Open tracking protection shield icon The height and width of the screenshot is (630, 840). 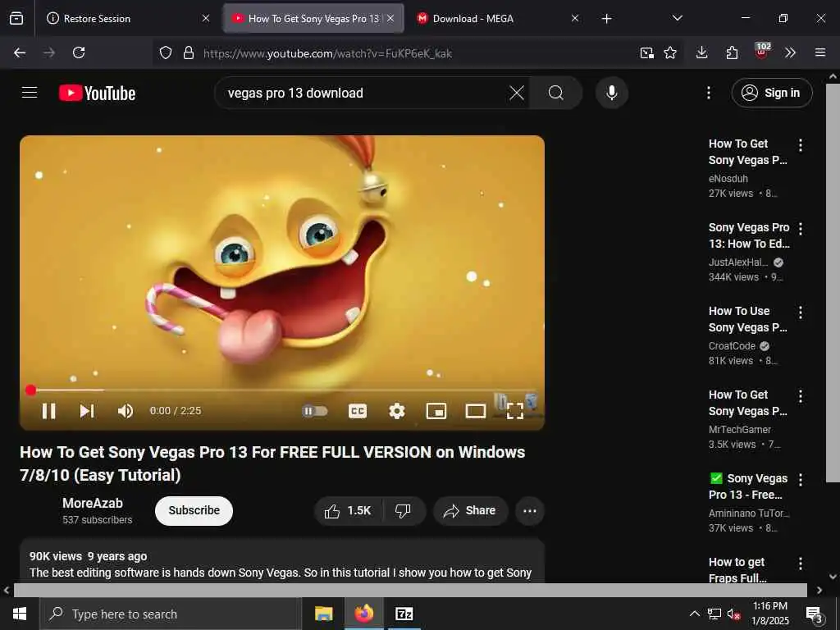coord(166,52)
